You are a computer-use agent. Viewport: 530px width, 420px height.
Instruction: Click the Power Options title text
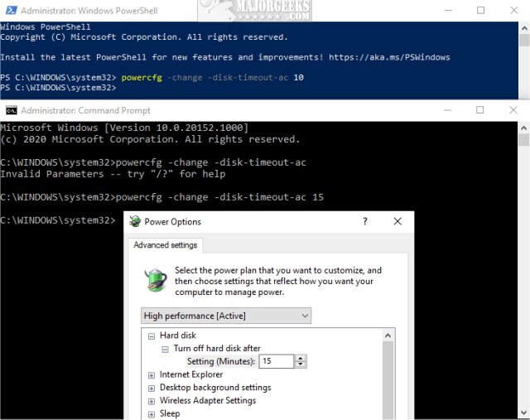click(x=173, y=221)
